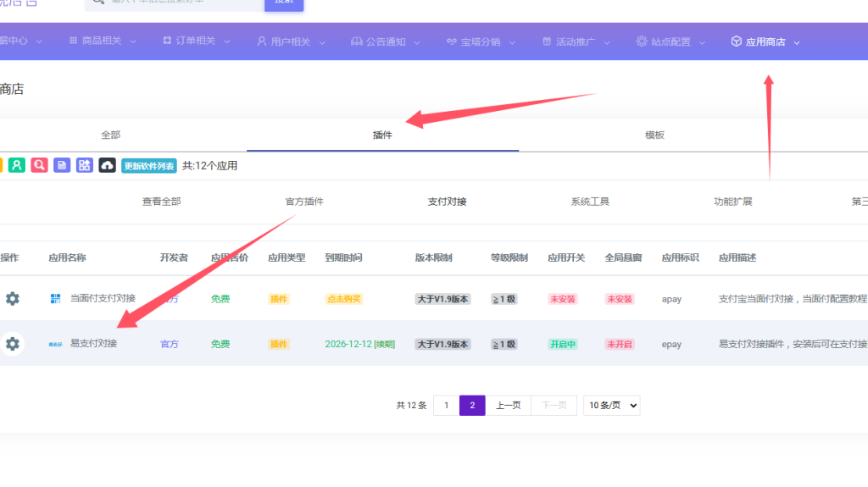Expand the 站点配置 navigation menu
868x487 pixels.
click(x=670, y=42)
